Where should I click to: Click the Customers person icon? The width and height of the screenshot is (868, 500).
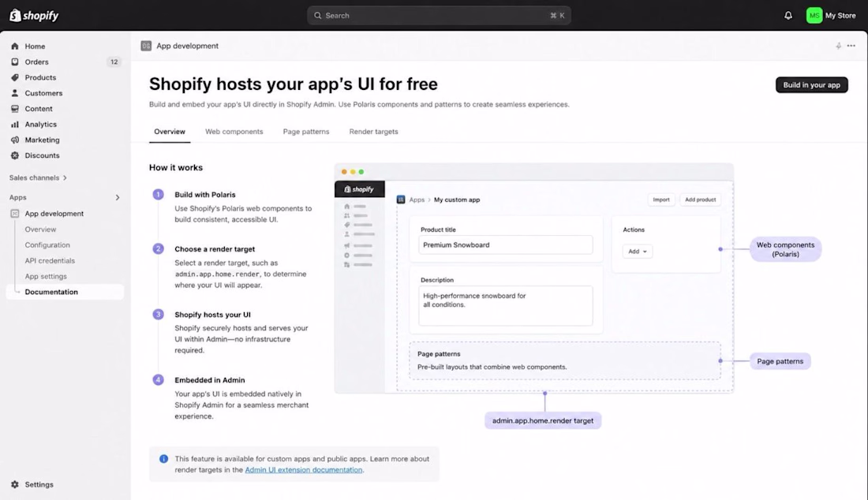(15, 93)
